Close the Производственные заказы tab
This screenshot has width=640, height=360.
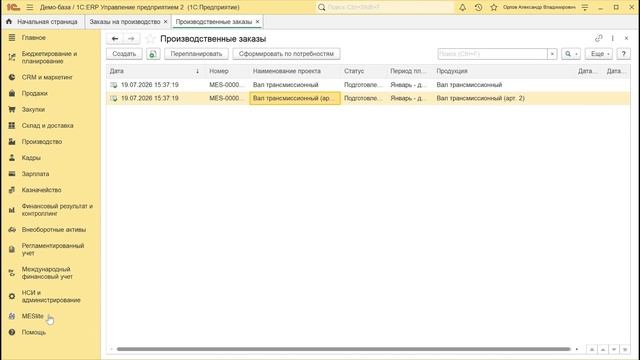tap(257, 22)
